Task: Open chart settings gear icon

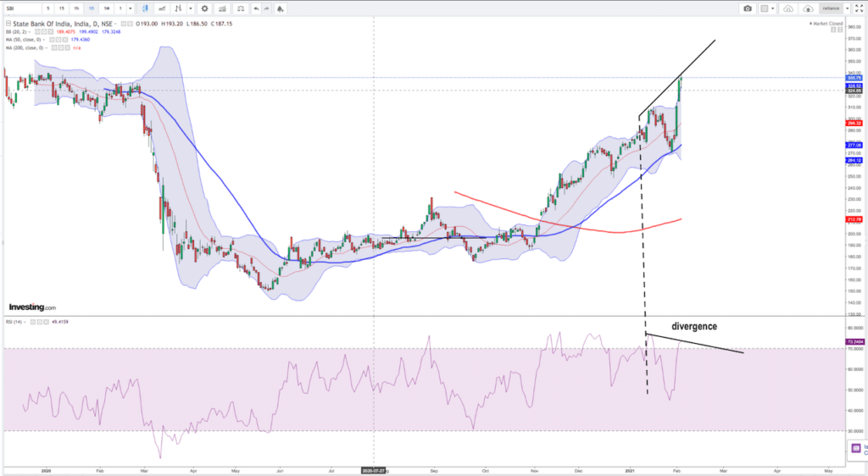Action: point(204,8)
